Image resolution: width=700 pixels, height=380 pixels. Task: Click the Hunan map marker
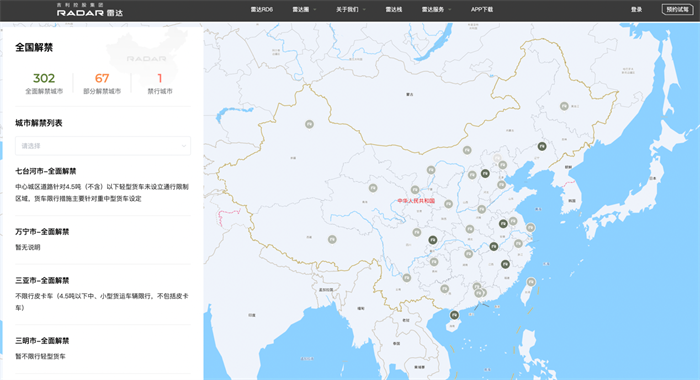(x=468, y=254)
